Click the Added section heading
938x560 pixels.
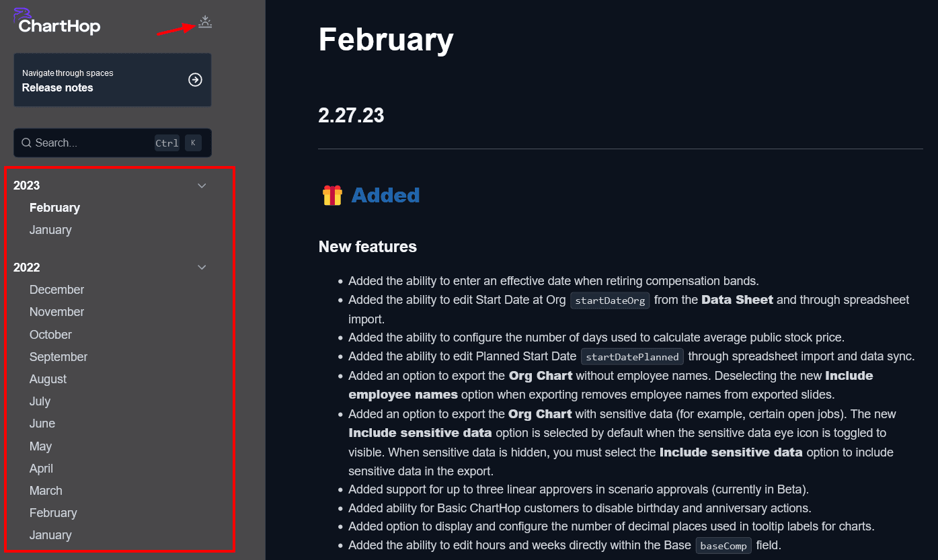click(385, 196)
